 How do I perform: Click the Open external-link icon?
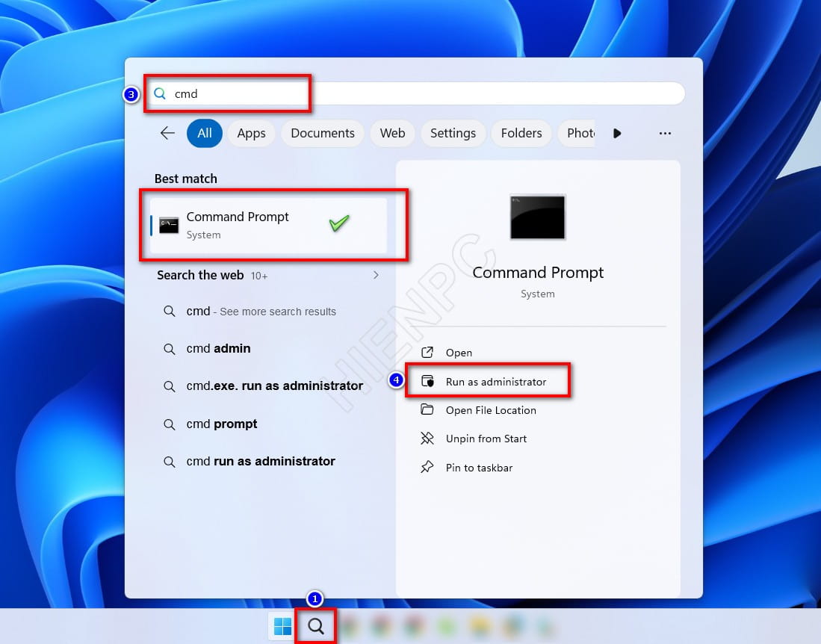coord(427,353)
